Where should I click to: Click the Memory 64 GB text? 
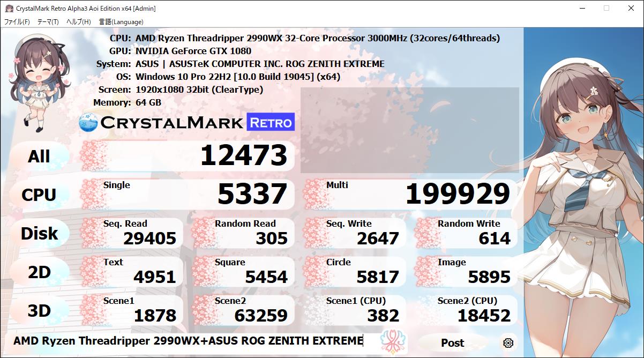click(x=148, y=102)
